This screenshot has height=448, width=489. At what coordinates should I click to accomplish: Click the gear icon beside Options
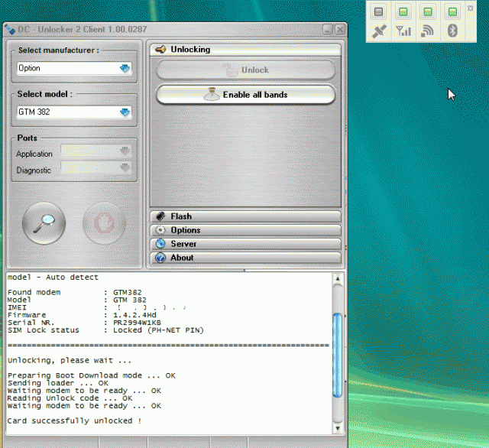tap(160, 230)
